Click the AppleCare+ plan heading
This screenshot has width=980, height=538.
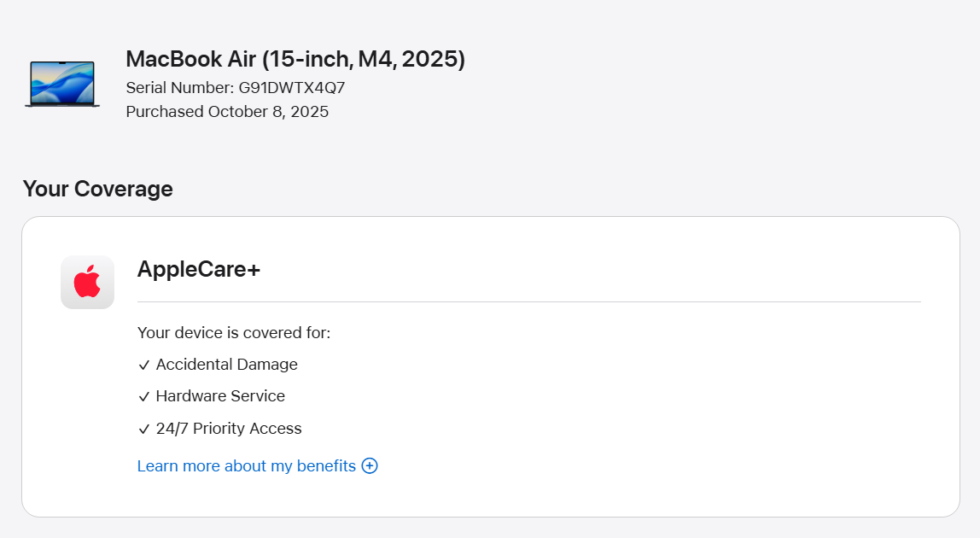click(x=199, y=269)
